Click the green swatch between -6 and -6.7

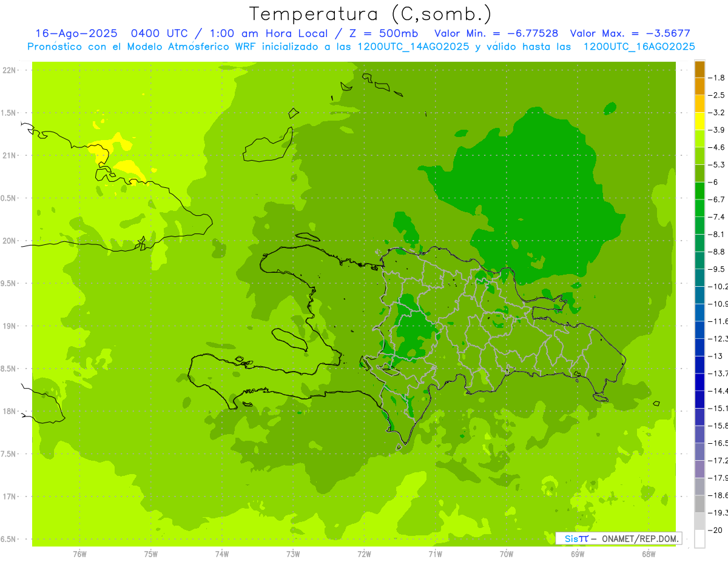pyautogui.click(x=699, y=190)
